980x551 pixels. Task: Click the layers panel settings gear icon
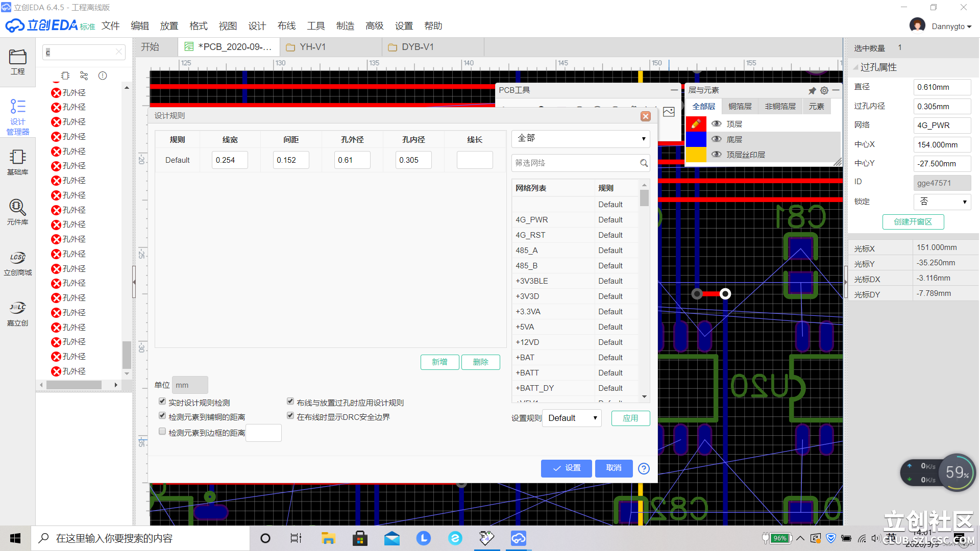824,90
